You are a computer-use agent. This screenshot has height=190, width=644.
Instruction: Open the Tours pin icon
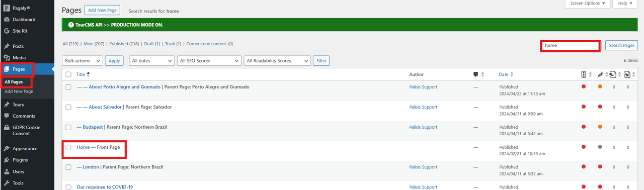(7, 105)
